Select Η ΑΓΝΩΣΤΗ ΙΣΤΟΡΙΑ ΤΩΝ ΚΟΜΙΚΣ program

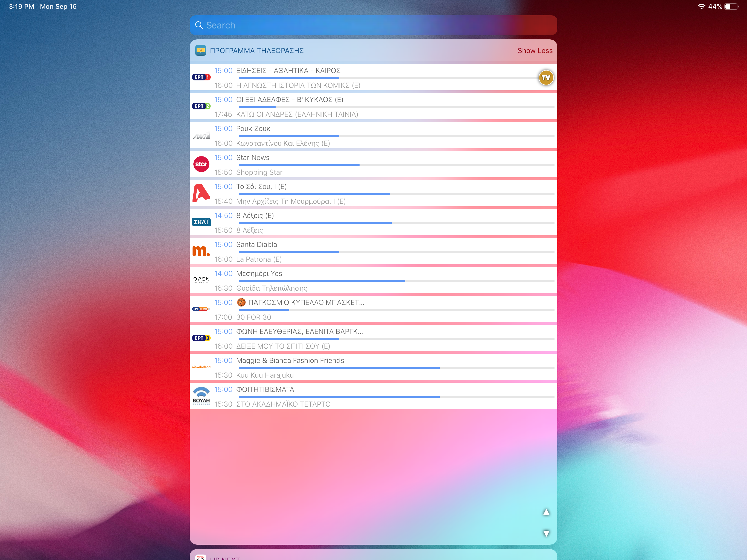tap(298, 86)
